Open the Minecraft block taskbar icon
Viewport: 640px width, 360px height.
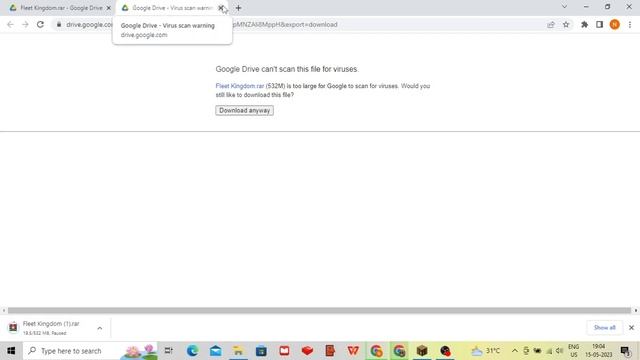(x=422, y=351)
